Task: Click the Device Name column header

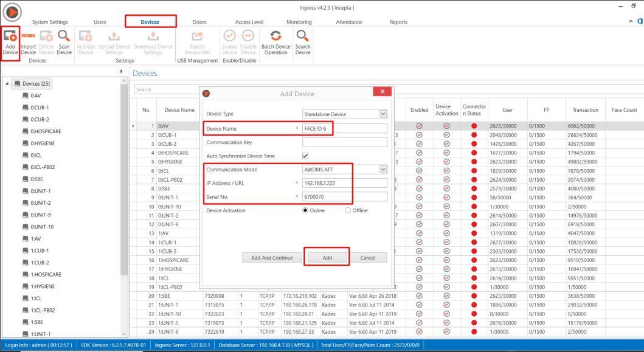Action: click(x=179, y=110)
